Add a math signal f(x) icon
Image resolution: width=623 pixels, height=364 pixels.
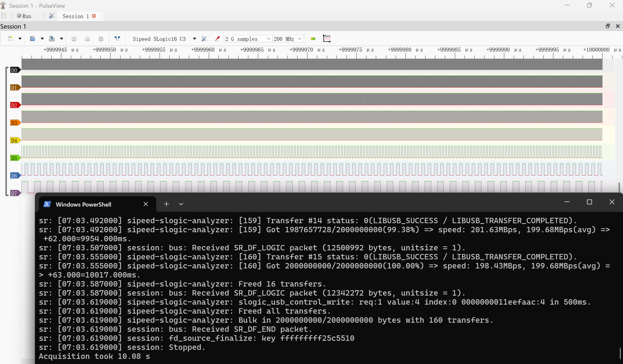pos(327,38)
